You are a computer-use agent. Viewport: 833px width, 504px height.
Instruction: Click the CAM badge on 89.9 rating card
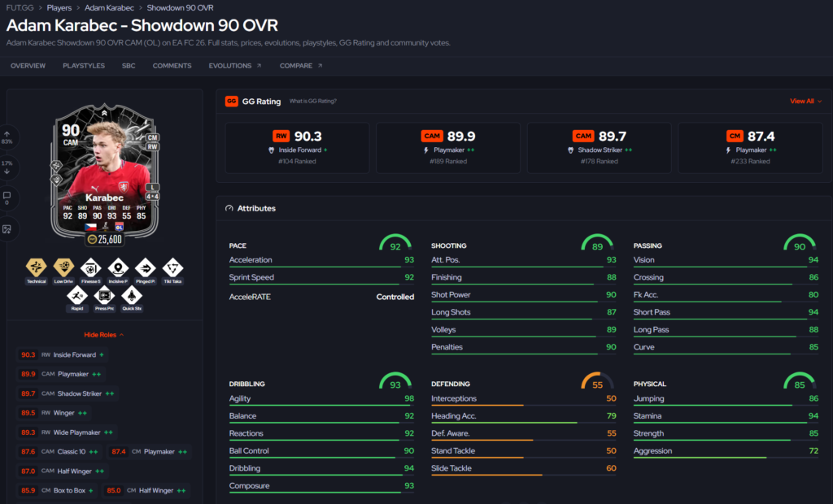point(432,136)
